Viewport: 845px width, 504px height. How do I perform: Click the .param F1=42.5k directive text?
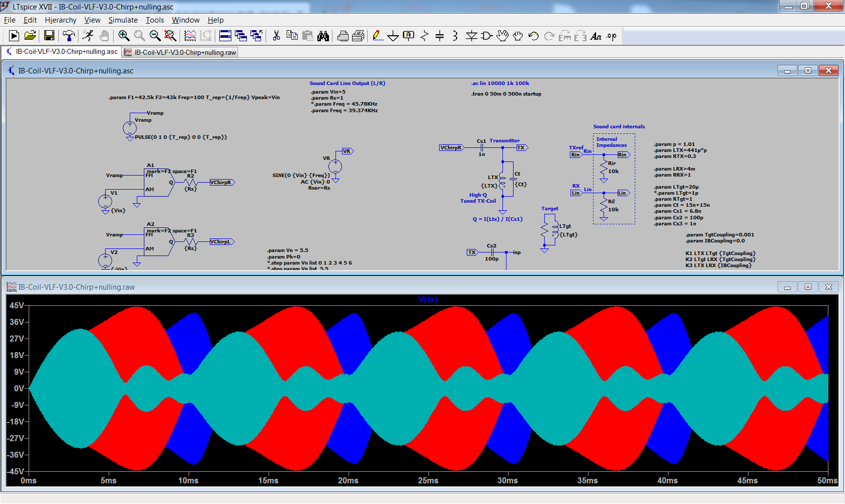[x=194, y=98]
